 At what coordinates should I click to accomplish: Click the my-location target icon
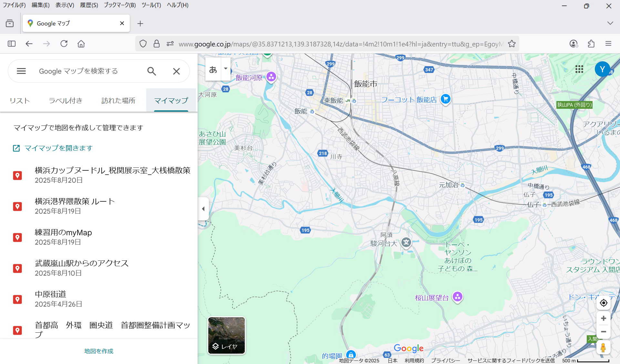603,303
